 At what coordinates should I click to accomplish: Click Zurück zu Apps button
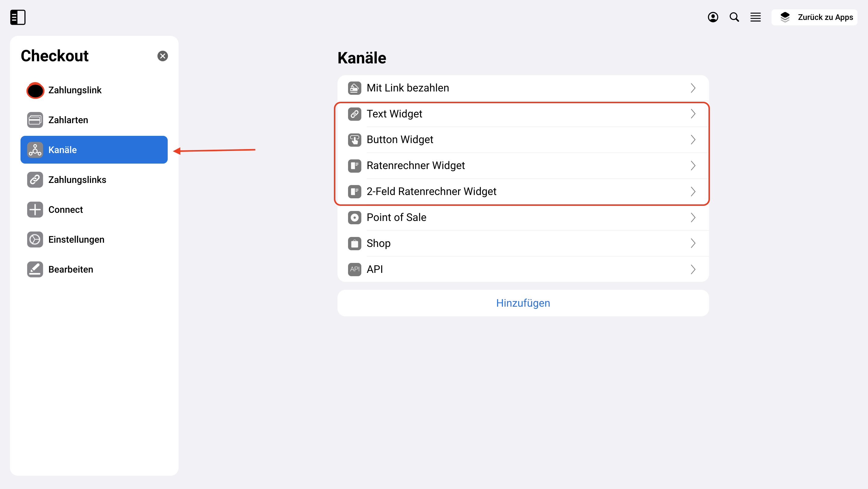point(814,17)
